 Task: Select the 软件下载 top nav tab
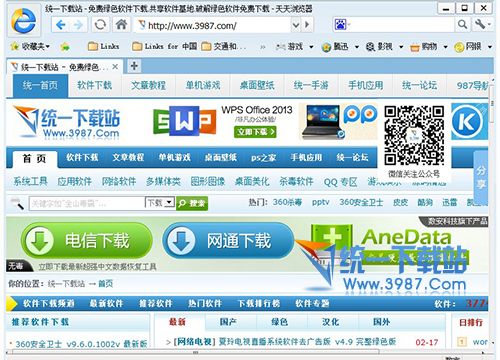click(95, 86)
